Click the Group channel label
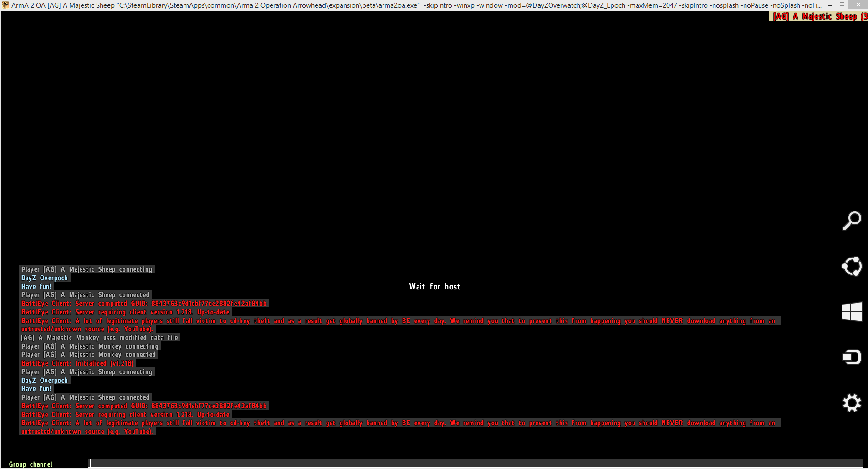 (x=31, y=464)
